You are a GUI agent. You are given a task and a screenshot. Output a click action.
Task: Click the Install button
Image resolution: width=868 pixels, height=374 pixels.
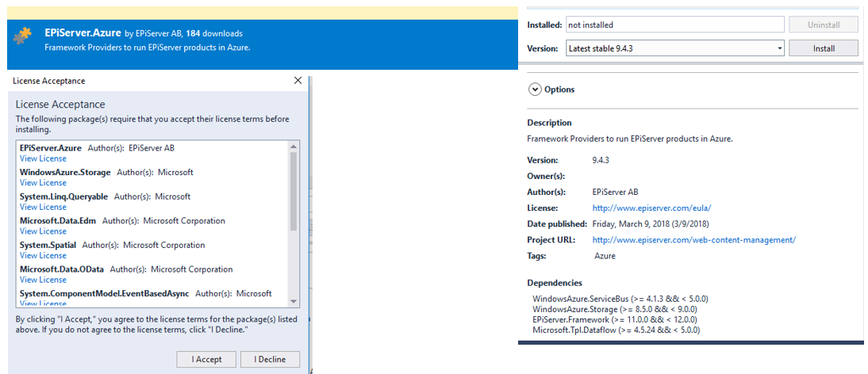[x=824, y=48]
